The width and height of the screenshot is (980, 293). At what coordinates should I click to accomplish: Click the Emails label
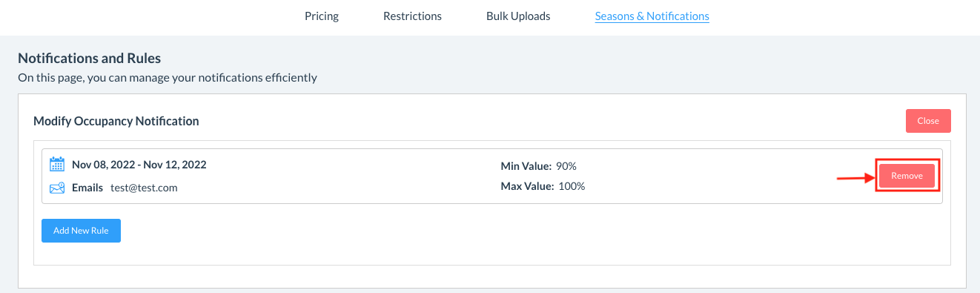[87, 188]
